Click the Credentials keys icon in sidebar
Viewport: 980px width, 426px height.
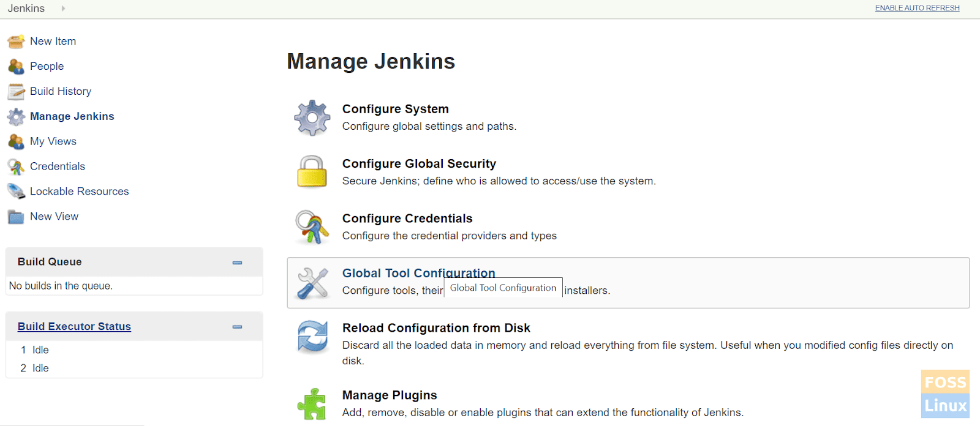click(x=16, y=166)
